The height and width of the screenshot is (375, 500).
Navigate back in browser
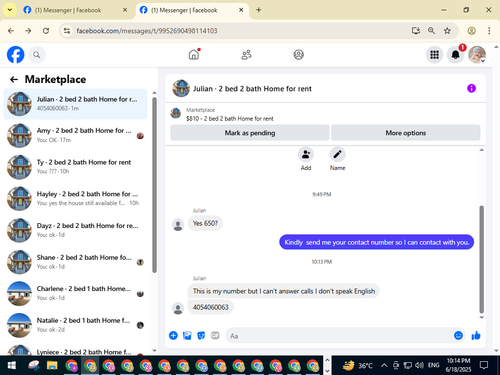(11, 31)
